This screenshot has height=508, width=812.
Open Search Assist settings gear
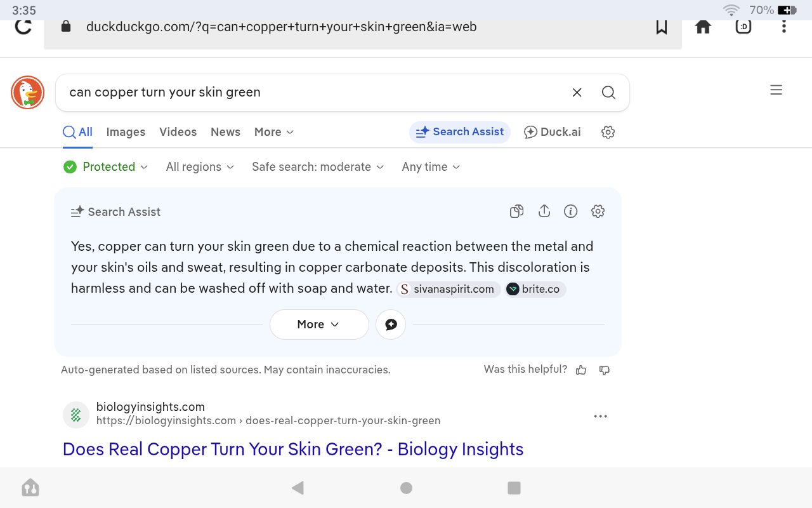point(598,211)
